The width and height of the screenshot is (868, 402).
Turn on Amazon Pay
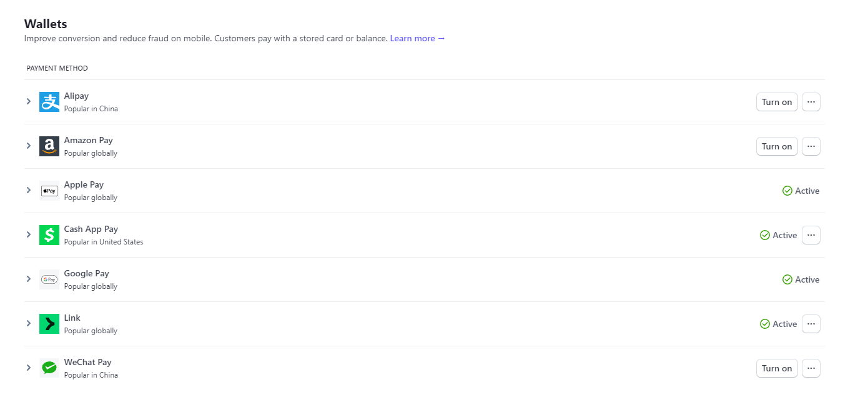(777, 146)
